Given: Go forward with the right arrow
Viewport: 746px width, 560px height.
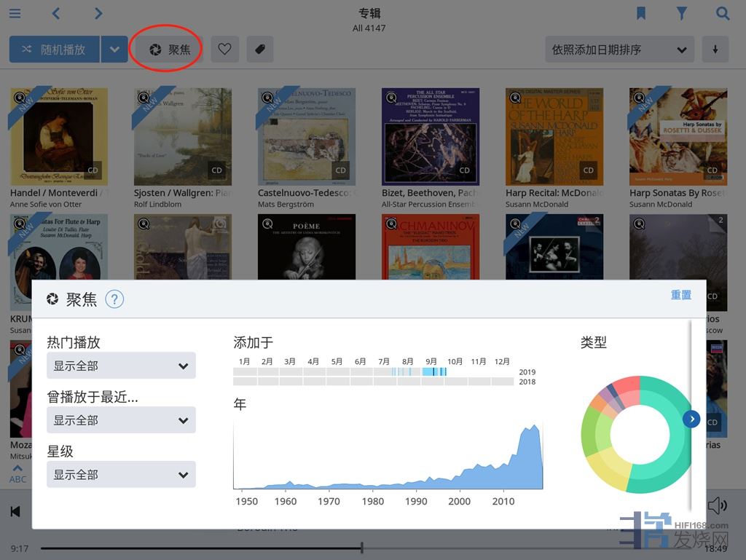Looking at the screenshot, I should [x=98, y=14].
